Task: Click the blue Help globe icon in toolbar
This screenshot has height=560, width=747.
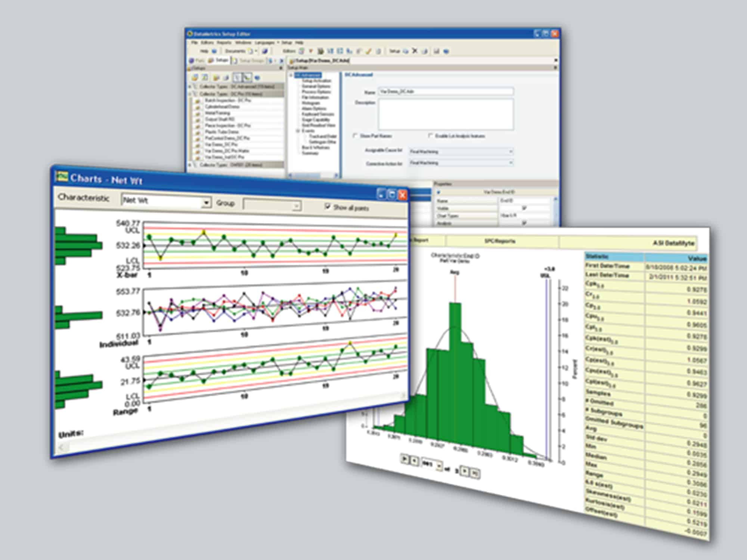Action: coord(214,51)
